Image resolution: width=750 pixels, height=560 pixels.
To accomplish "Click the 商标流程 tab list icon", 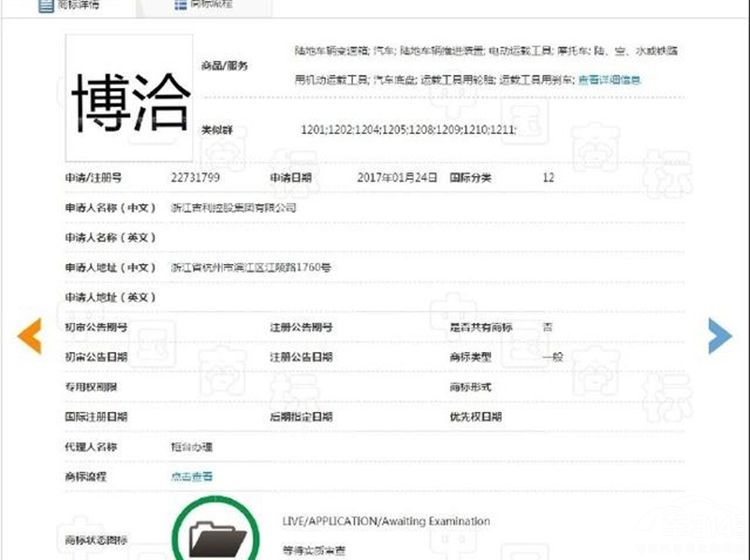I will pyautogui.click(x=181, y=5).
